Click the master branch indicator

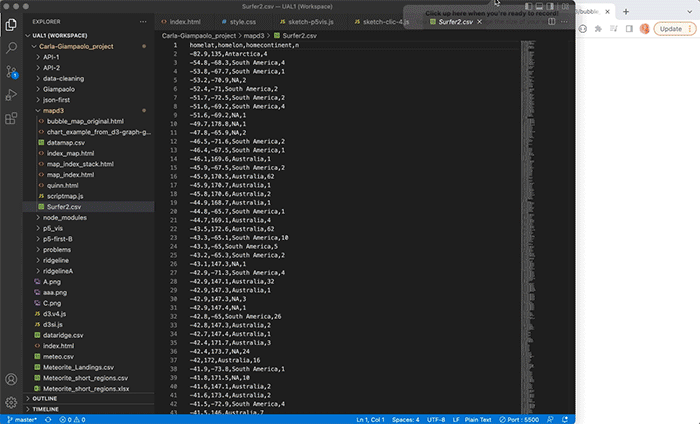coord(20,419)
